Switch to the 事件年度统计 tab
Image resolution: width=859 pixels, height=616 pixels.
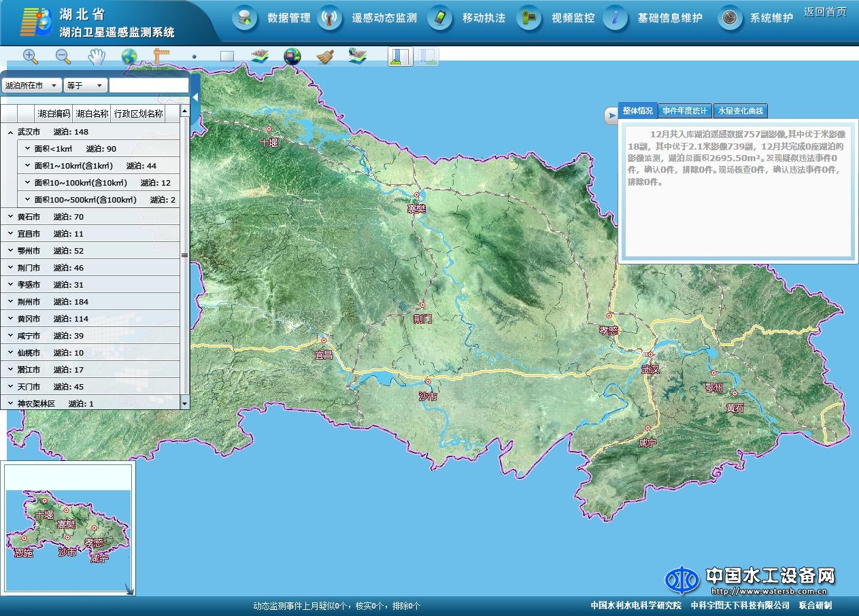point(685,111)
